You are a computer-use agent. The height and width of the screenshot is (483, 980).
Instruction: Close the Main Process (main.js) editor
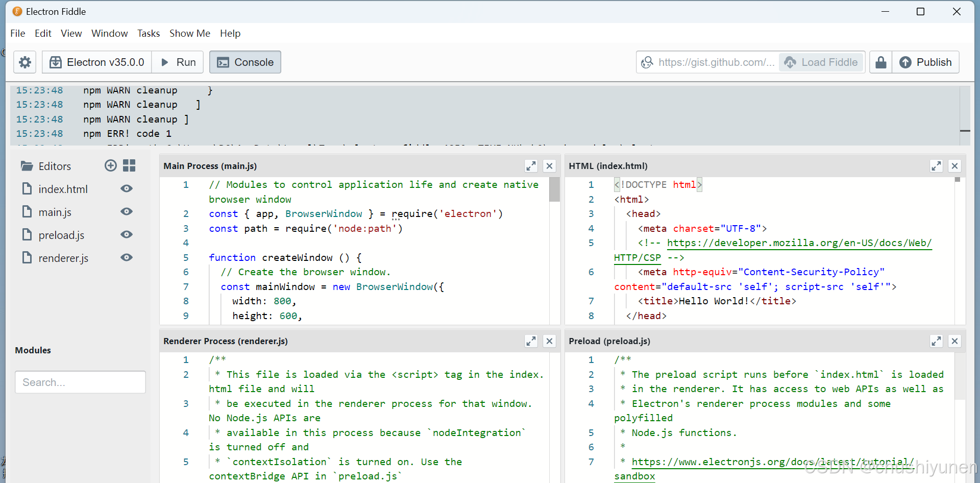click(x=549, y=166)
